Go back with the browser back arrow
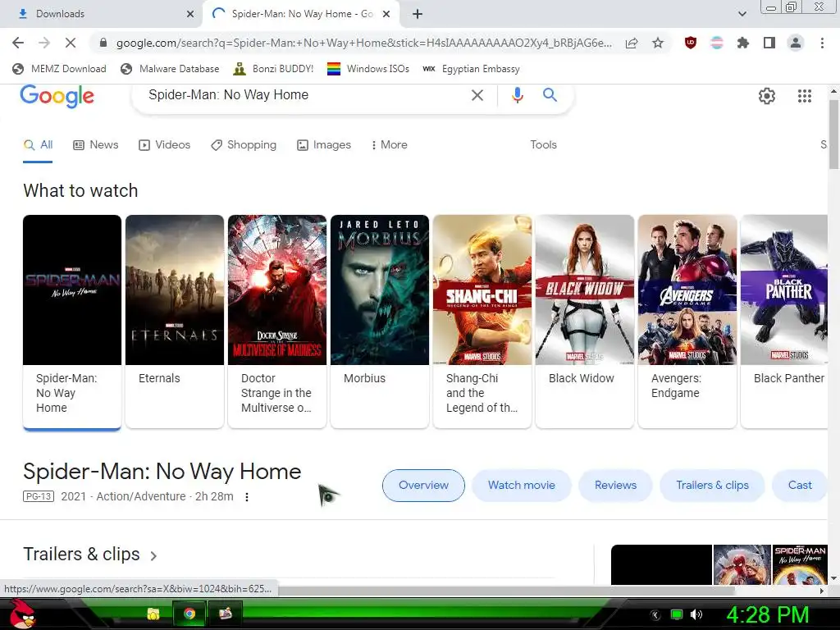840x630 pixels. point(18,43)
